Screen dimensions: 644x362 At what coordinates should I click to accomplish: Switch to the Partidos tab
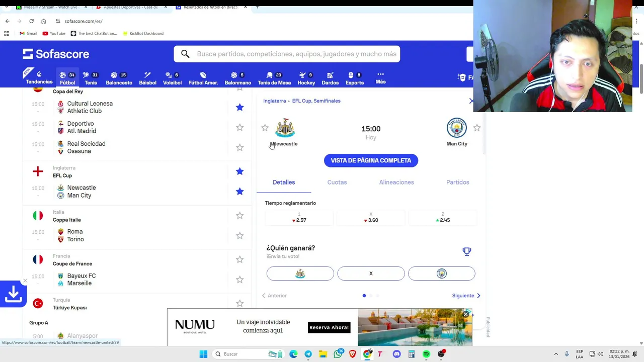(457, 182)
